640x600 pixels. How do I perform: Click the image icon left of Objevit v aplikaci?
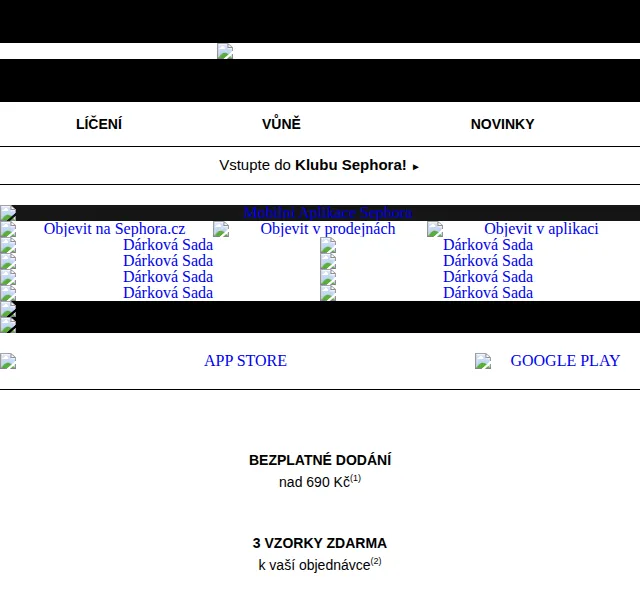point(435,229)
